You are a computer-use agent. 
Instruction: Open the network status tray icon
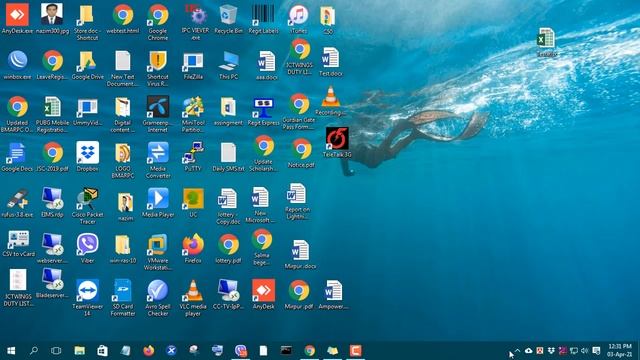(573, 351)
